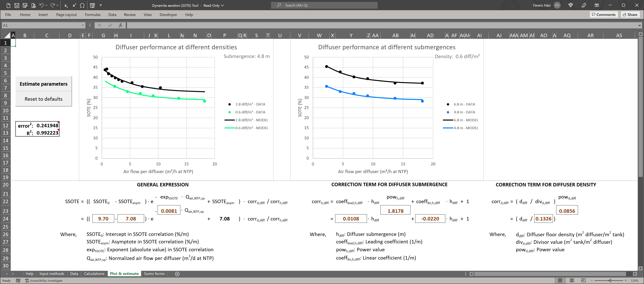Click the New blank workbook icon
Image resolution: width=644 pixels, height=284 pixels.
coord(8,5)
